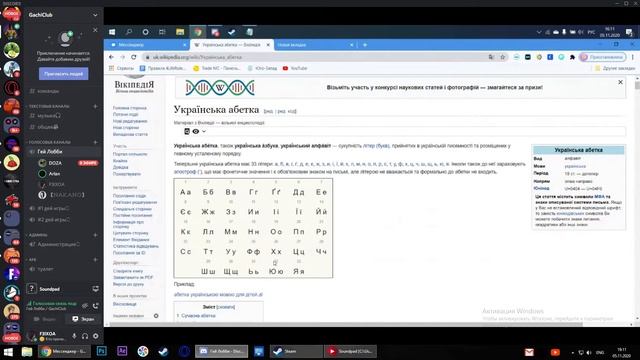
Task: Toggle noise suppression in voice panel
Action: point(85,306)
